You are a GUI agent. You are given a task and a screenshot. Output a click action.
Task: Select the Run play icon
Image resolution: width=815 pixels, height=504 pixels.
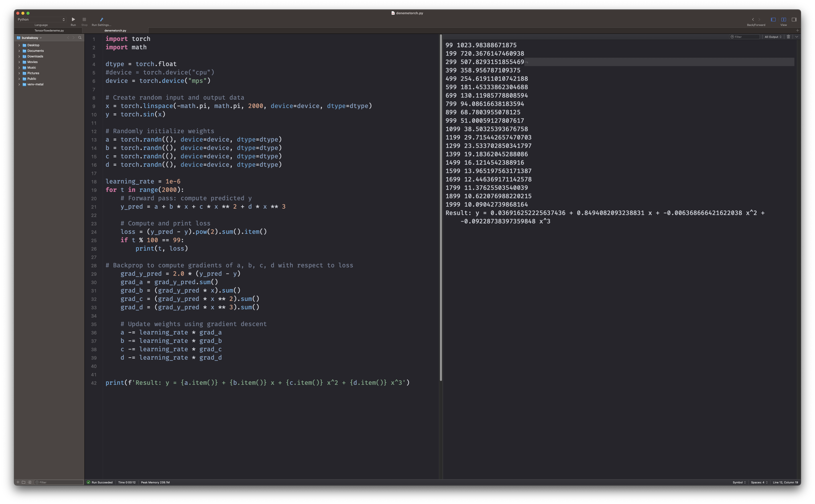tap(73, 20)
